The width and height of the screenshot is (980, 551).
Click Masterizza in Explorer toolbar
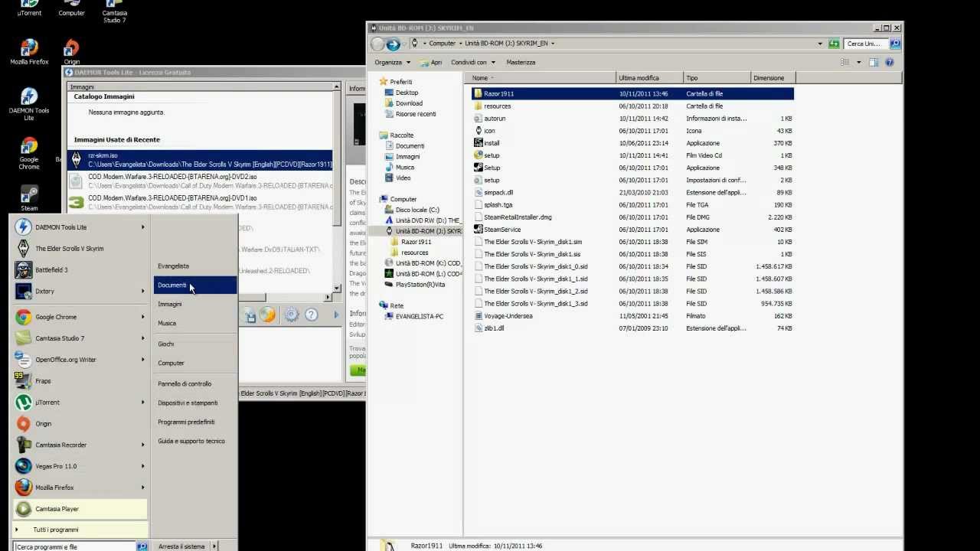click(521, 62)
